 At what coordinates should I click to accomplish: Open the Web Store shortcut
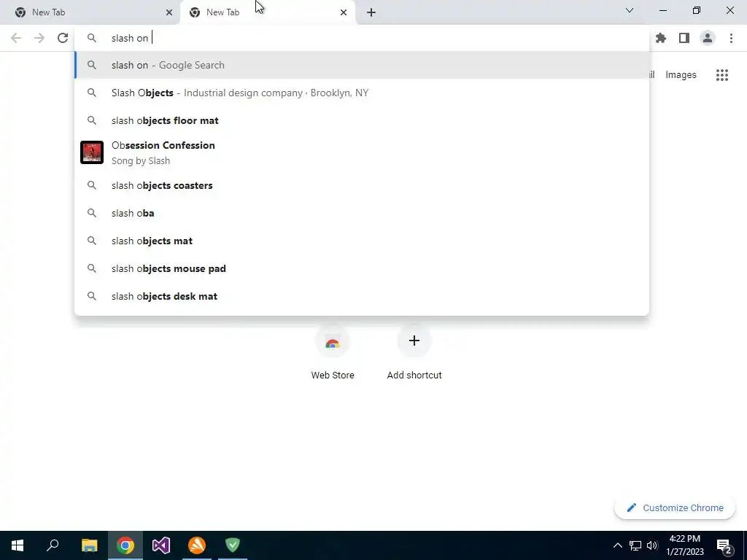coord(333,352)
